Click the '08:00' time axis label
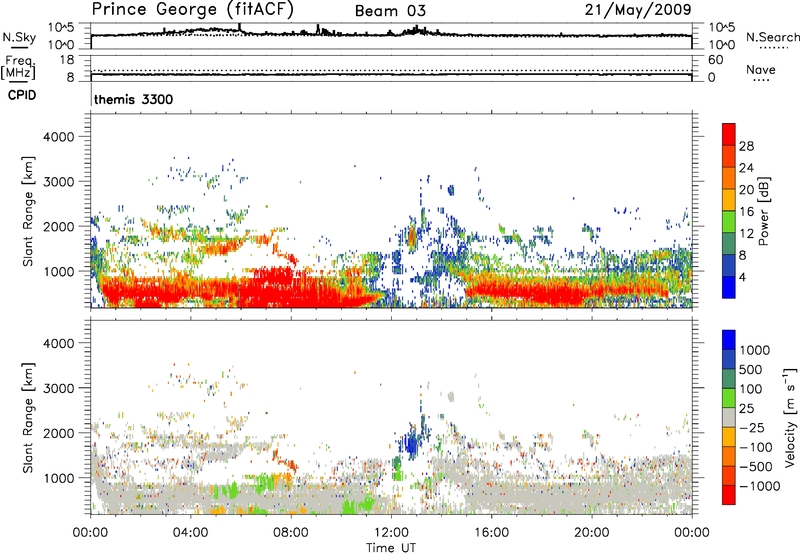The width and height of the screenshot is (800, 554). point(291,533)
